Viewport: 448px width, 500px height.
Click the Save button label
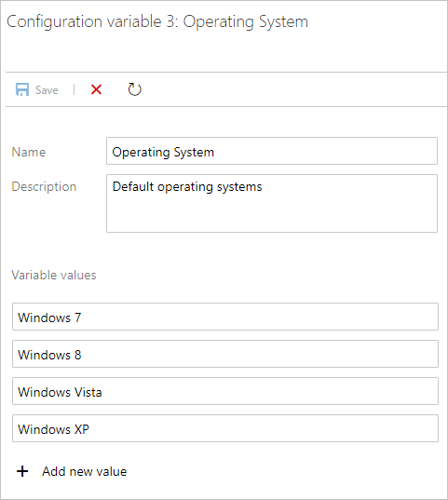coord(47,90)
